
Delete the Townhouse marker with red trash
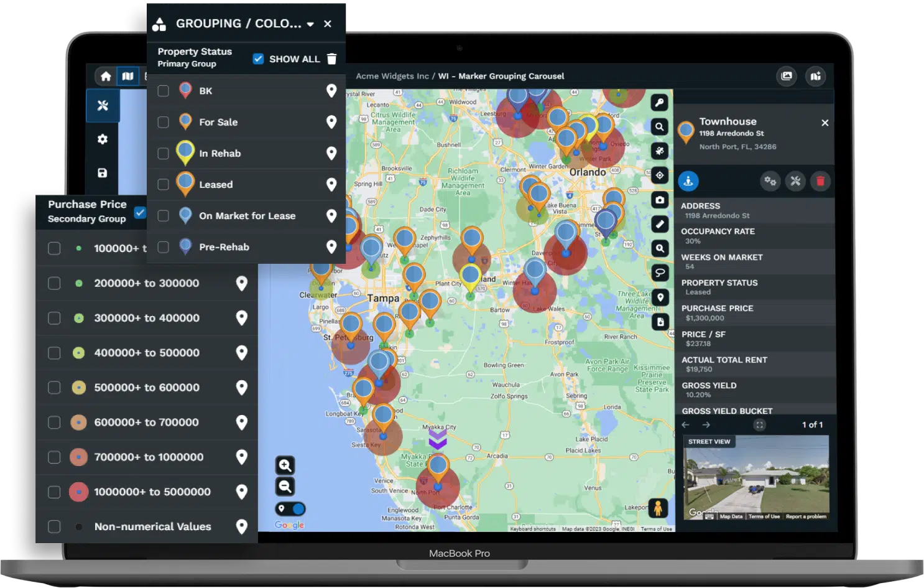coord(820,181)
